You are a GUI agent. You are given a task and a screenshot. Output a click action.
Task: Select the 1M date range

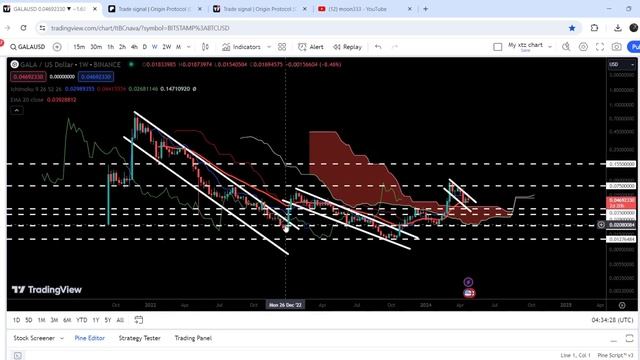41,320
